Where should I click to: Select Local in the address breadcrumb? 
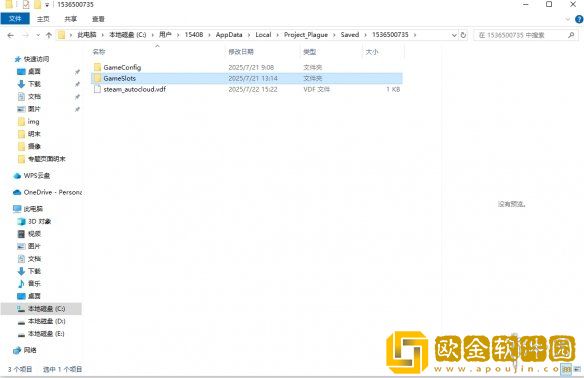click(x=263, y=35)
